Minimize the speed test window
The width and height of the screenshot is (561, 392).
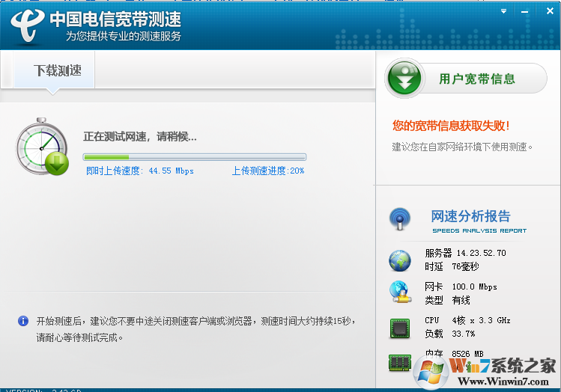click(x=524, y=12)
